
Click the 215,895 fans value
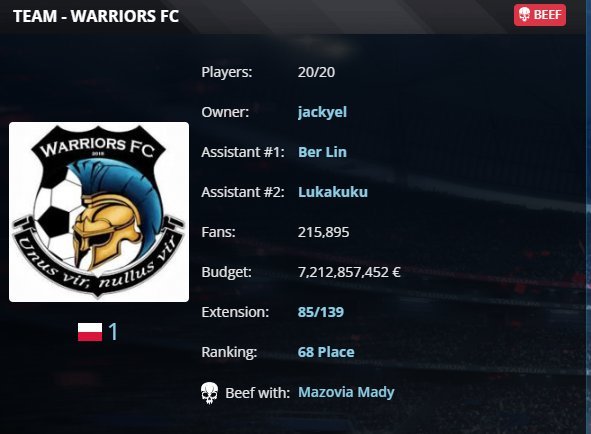click(323, 232)
